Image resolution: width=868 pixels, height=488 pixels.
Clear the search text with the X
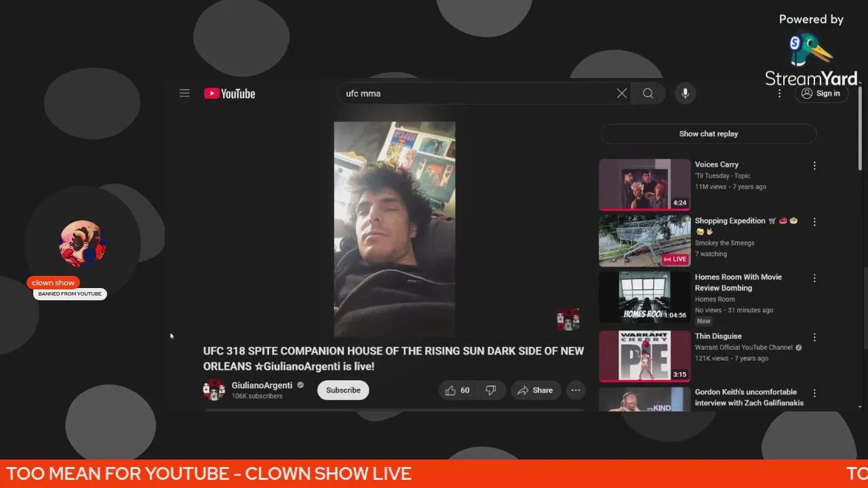click(621, 94)
